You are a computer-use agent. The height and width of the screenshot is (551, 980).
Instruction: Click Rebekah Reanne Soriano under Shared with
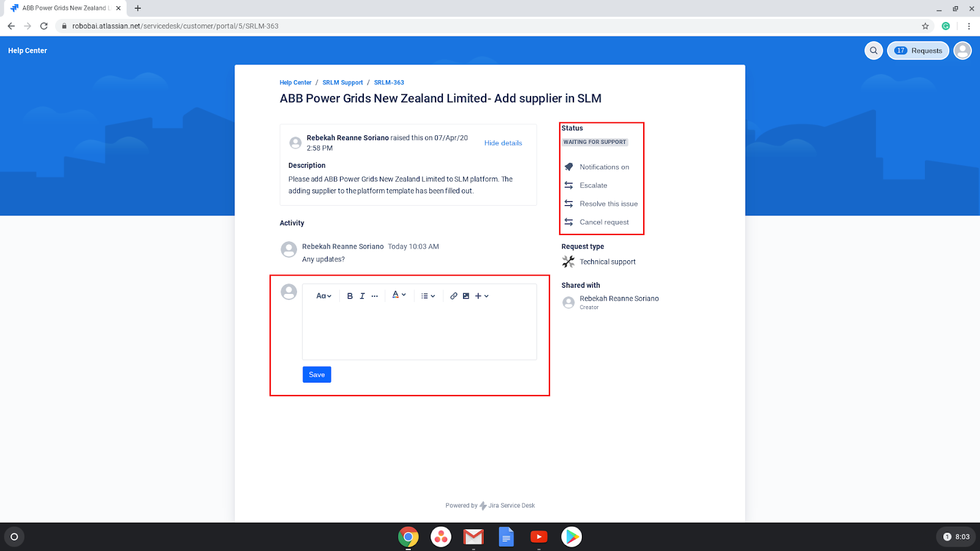619,299
